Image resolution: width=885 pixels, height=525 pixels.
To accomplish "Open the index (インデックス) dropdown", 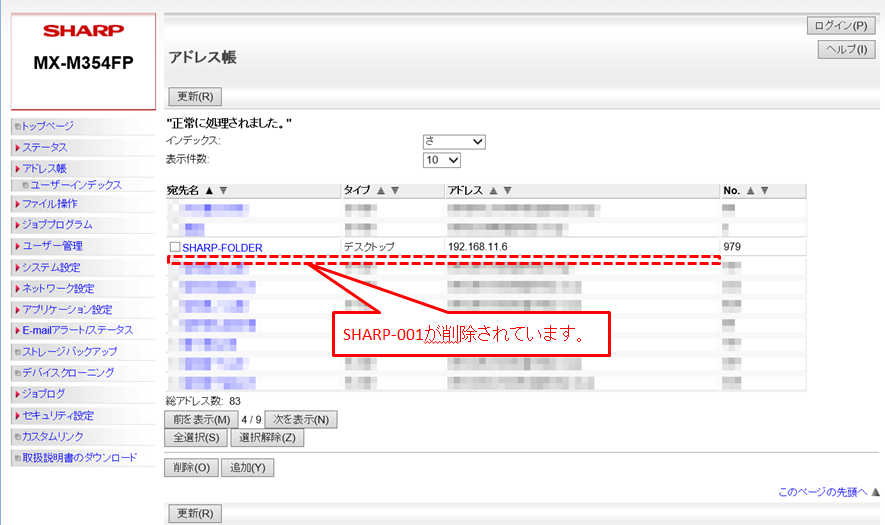I will pos(454,142).
